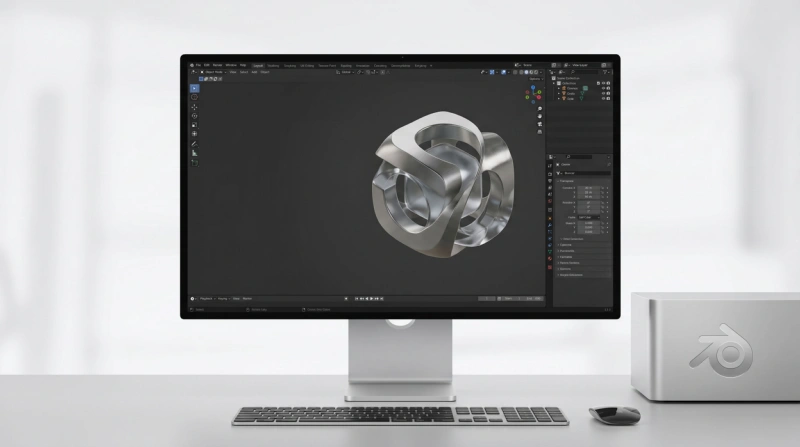This screenshot has height=447, width=800.
Task: Open the Output properties tab icon
Action: [x=550, y=181]
